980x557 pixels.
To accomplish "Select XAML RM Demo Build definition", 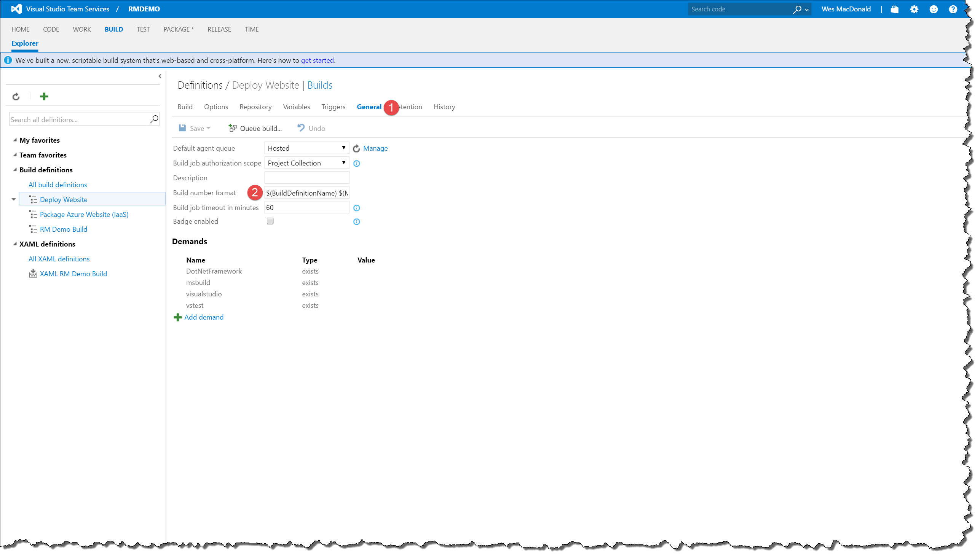I will pos(73,274).
